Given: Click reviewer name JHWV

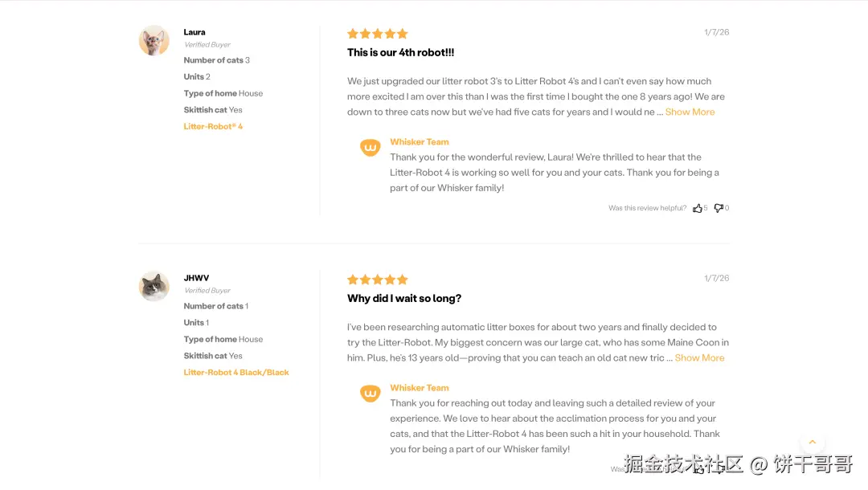Looking at the screenshot, I should pyautogui.click(x=197, y=278).
